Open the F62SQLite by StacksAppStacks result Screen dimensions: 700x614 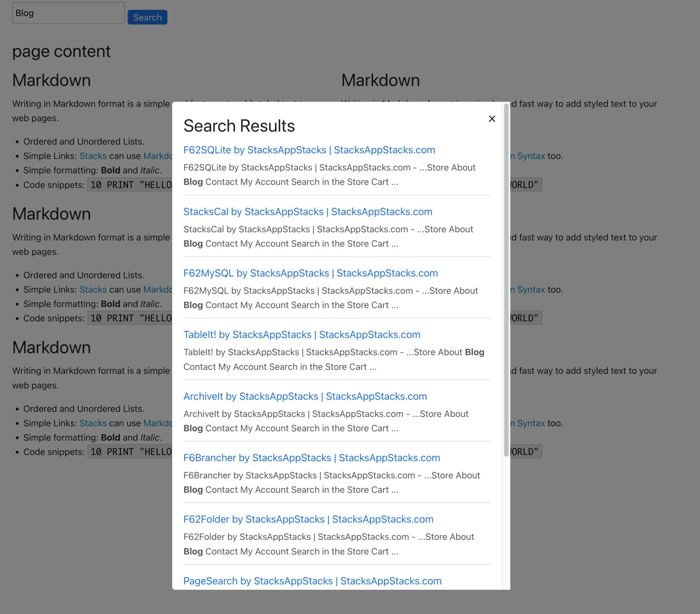pos(309,150)
